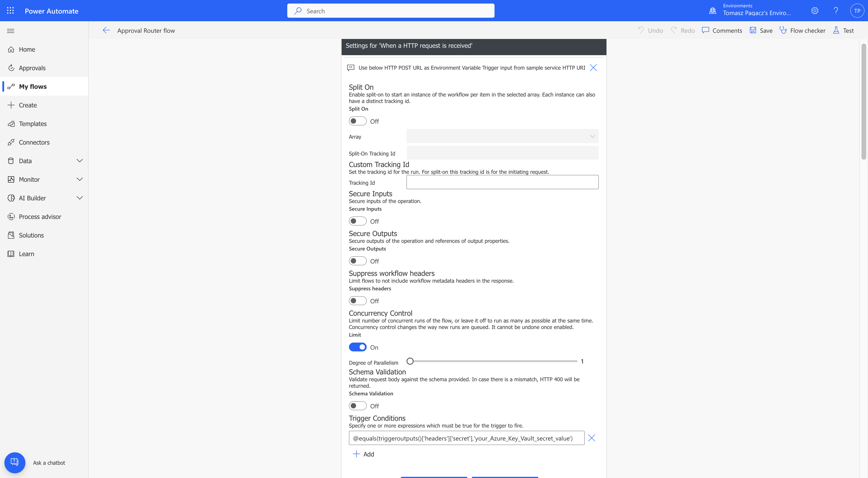Click the Tracking Id input field
This screenshot has width=868, height=478.
pos(502,182)
